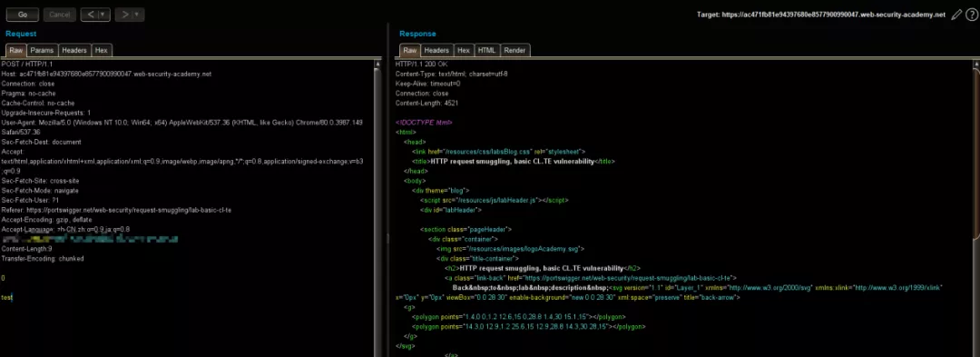Image resolution: width=980 pixels, height=357 pixels.
Task: Click the Response panel heading
Action: tap(417, 34)
